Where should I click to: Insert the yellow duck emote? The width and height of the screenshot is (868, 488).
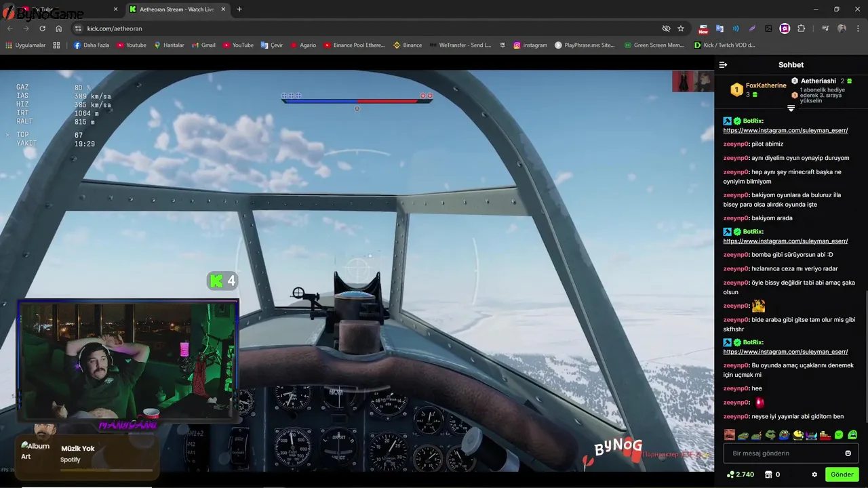coord(797,434)
